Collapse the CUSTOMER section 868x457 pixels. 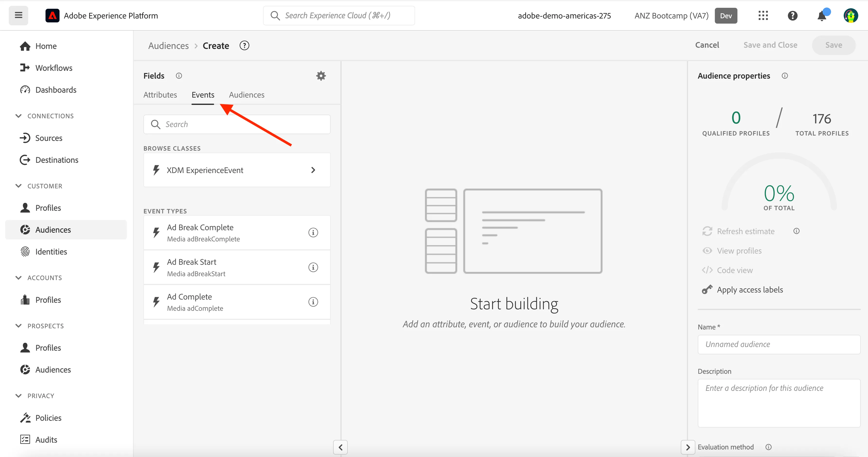coord(18,186)
